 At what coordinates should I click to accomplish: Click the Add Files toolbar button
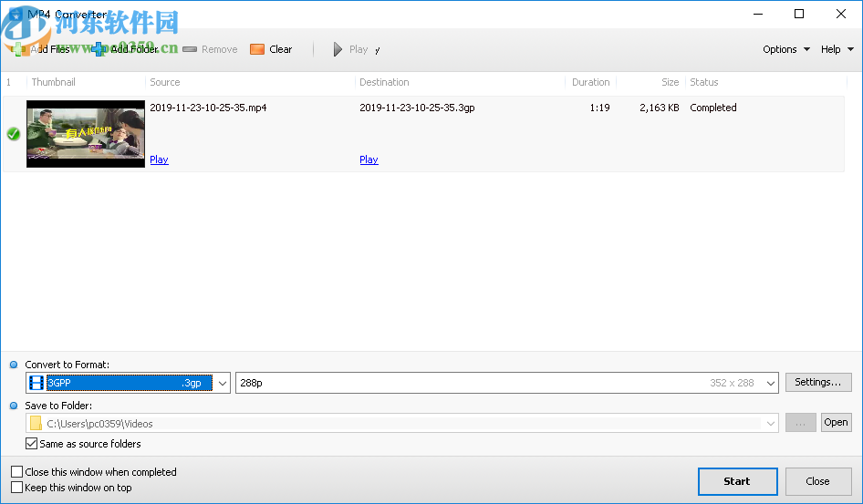click(x=42, y=49)
